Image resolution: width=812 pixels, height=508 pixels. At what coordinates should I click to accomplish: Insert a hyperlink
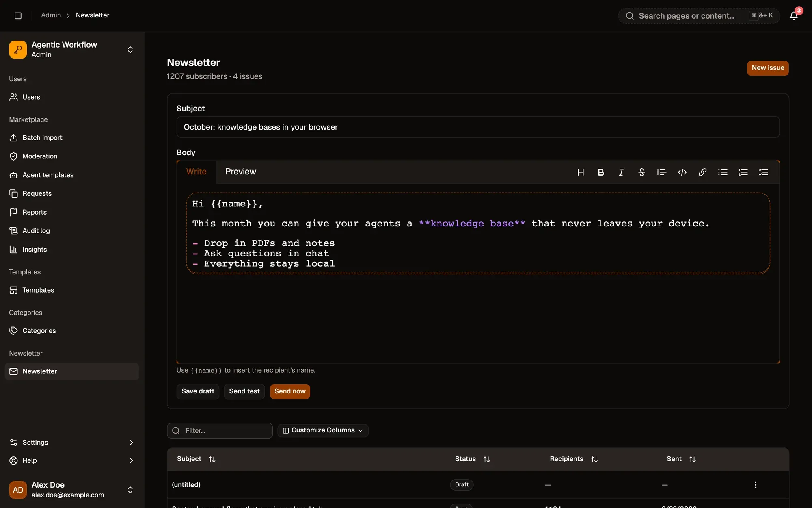702,172
